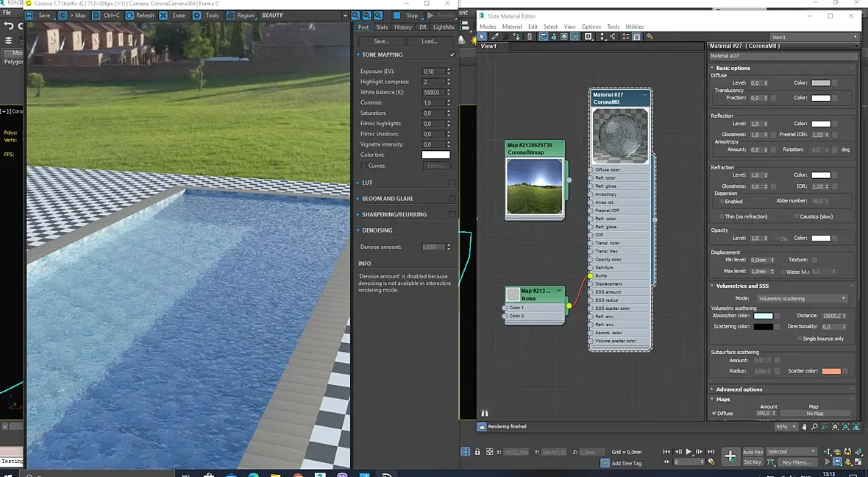The image size is (868, 477).
Task: Disable the Tone Mapping checkbox
Action: (452, 54)
